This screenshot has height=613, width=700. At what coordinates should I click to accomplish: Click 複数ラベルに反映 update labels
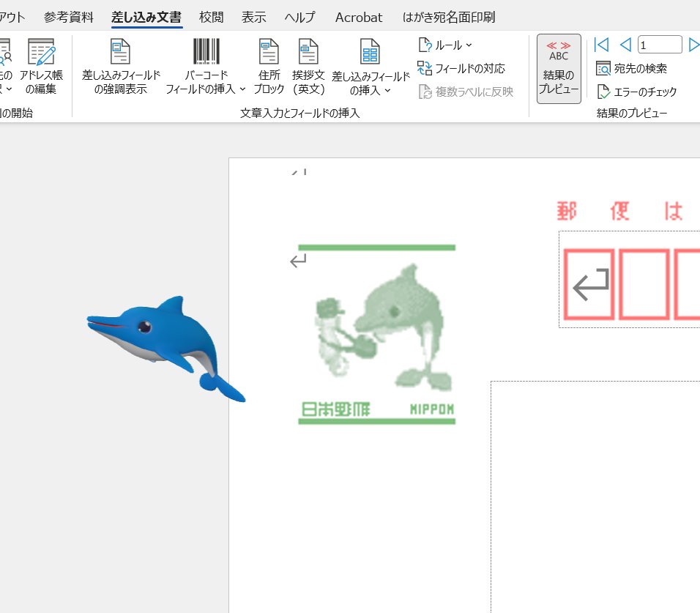point(466,92)
